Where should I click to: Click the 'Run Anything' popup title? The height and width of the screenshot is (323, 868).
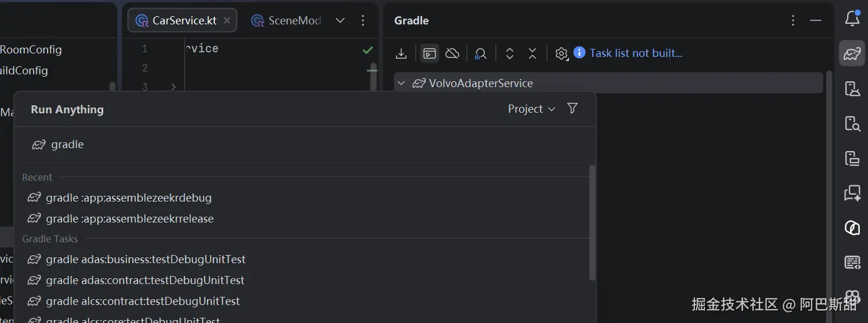[67, 109]
